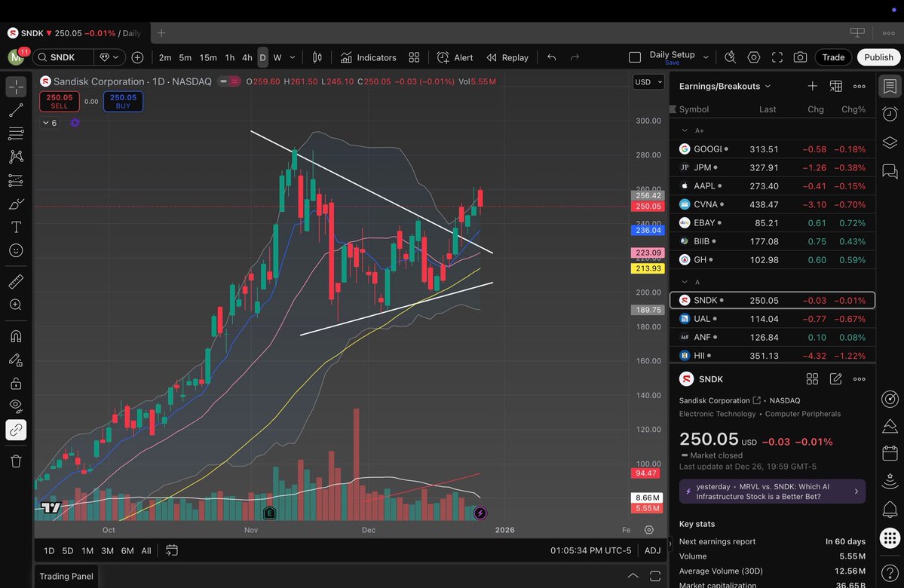Focus the SNDK symbol search field

tap(63, 57)
